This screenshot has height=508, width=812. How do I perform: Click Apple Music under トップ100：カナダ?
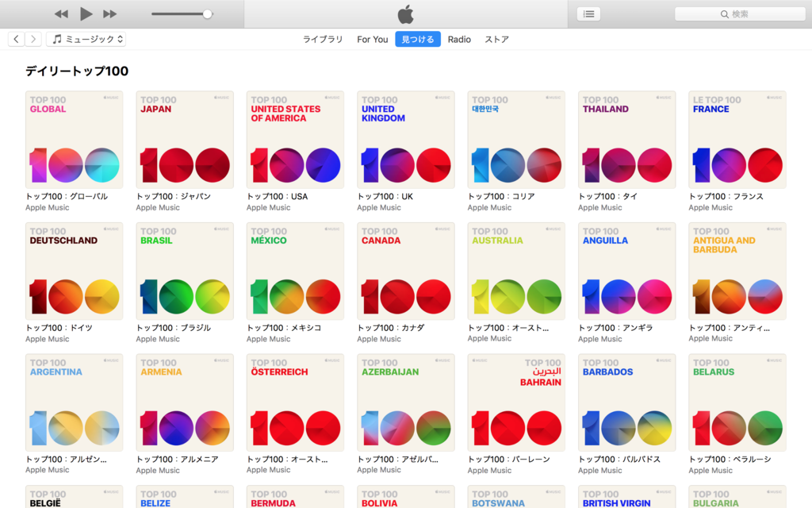coord(379,339)
